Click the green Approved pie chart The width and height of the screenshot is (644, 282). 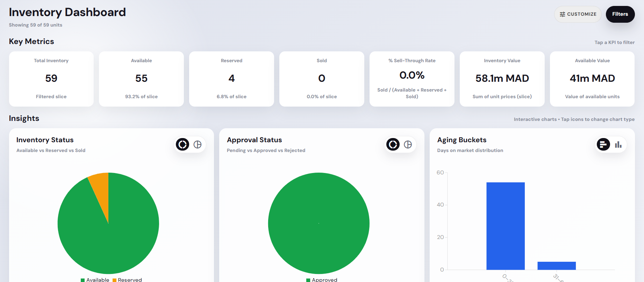coord(319,223)
